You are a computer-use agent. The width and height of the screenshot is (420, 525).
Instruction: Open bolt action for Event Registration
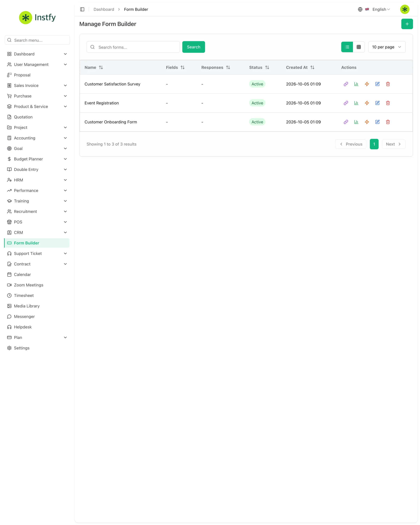(367, 103)
